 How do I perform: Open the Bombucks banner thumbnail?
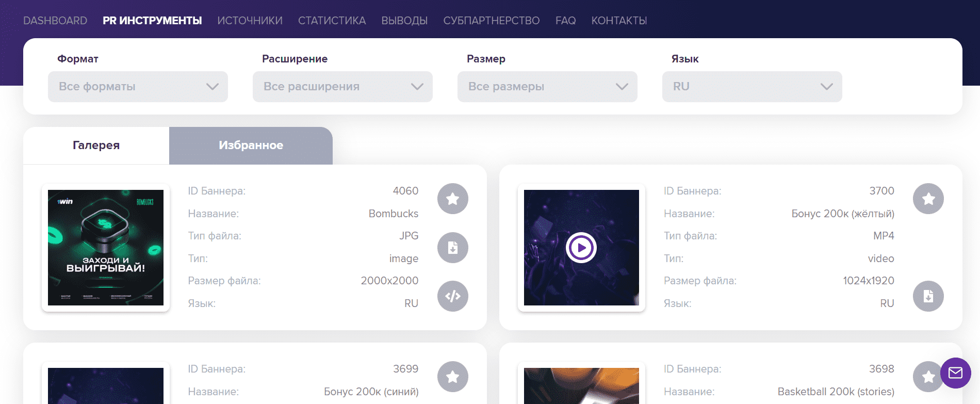tap(106, 248)
